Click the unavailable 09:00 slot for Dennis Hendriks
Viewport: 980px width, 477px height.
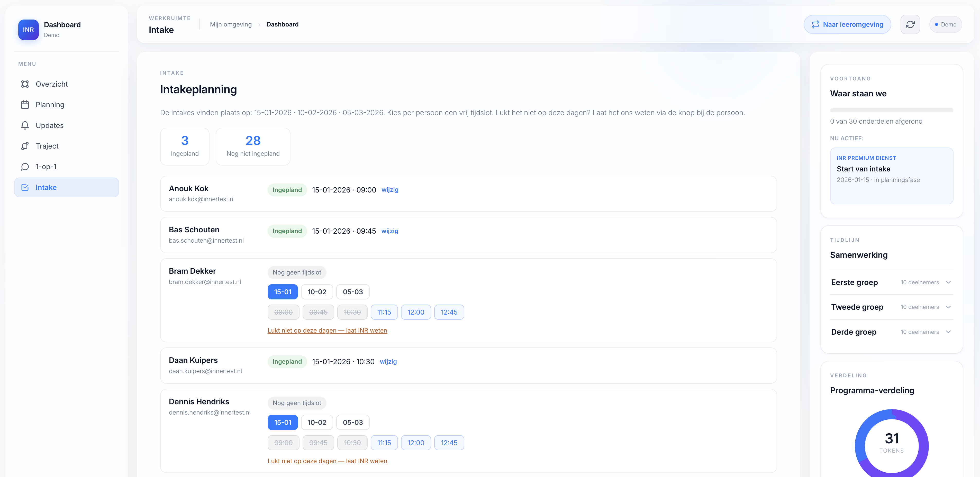coord(283,443)
